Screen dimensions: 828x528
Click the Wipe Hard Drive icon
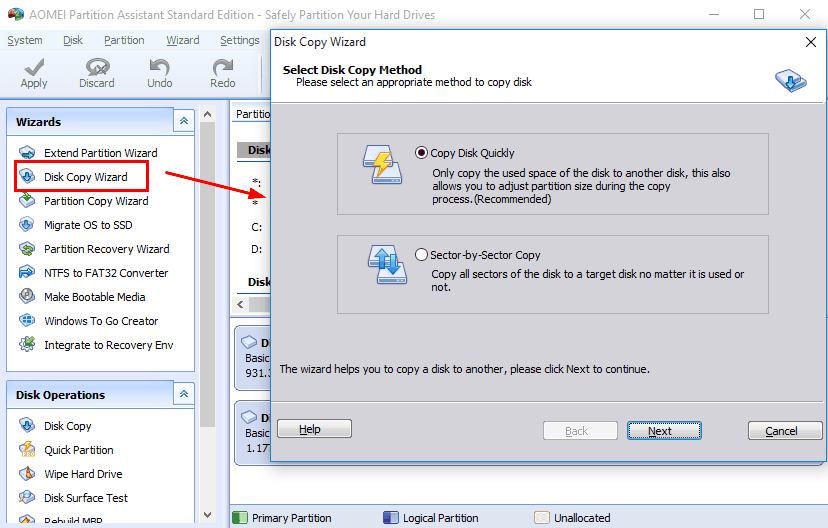[x=27, y=474]
